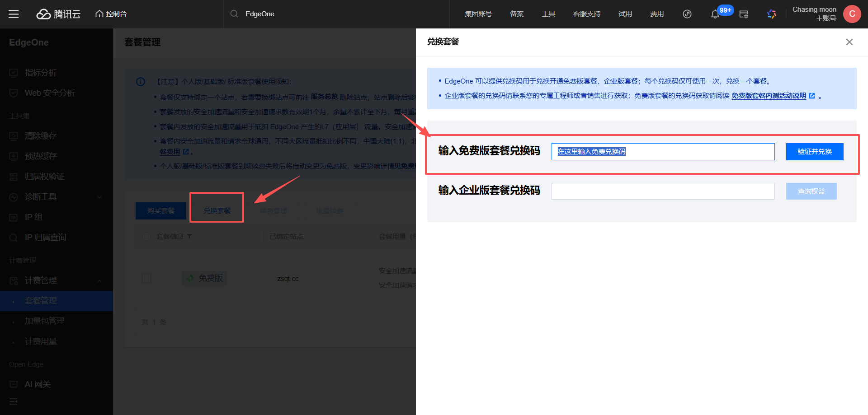The width and height of the screenshot is (868, 415).
Task: Click the 清除缓存 sidebar icon
Action: [14, 136]
